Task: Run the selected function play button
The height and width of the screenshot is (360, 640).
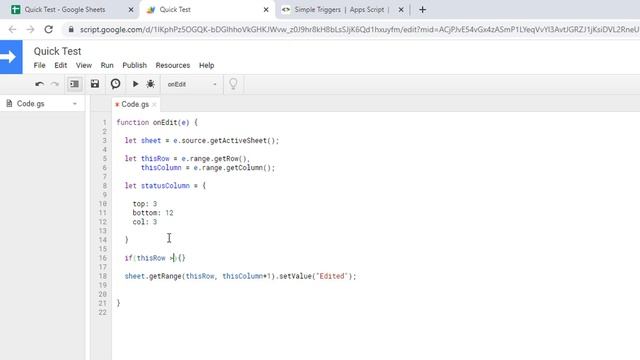Action: click(x=135, y=84)
